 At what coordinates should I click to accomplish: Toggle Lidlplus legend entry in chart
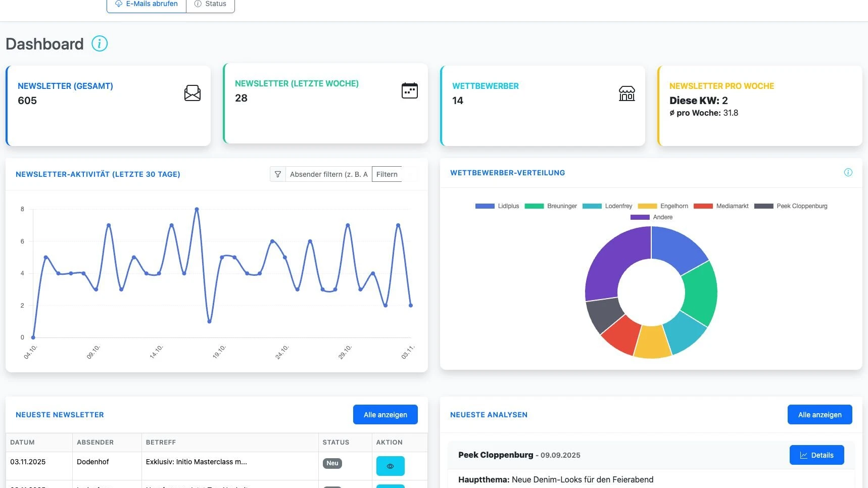tap(497, 206)
